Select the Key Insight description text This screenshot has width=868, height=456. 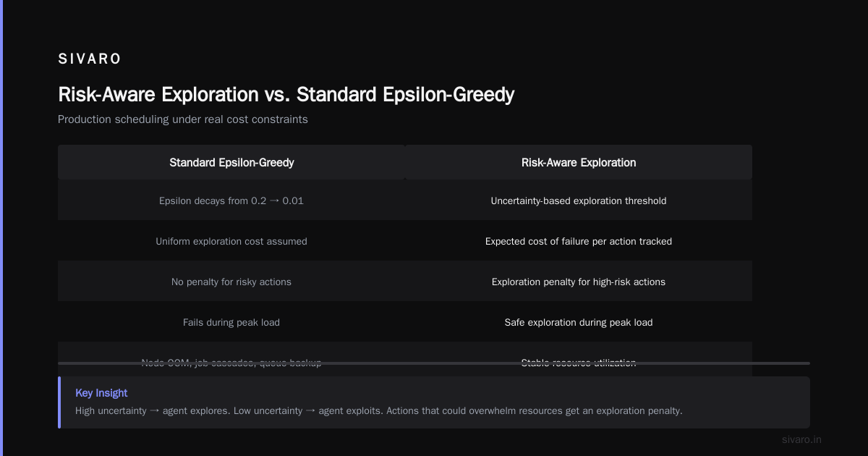pyautogui.click(x=379, y=411)
